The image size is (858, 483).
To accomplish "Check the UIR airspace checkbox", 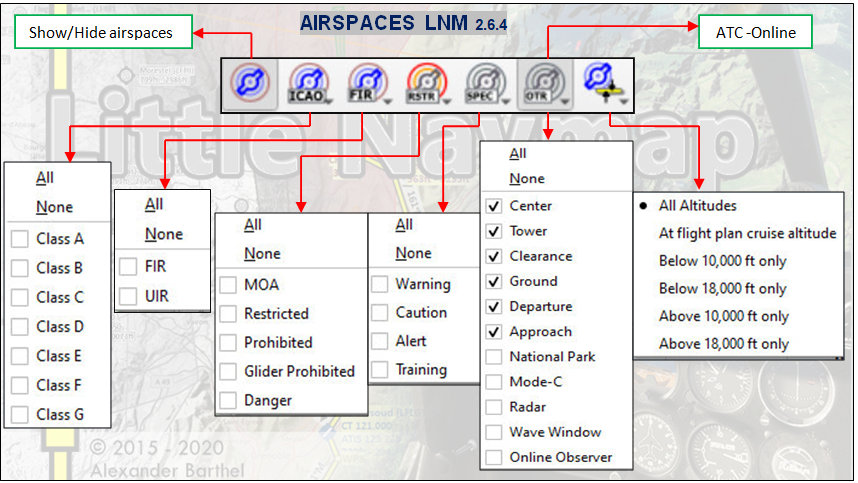I will click(128, 296).
